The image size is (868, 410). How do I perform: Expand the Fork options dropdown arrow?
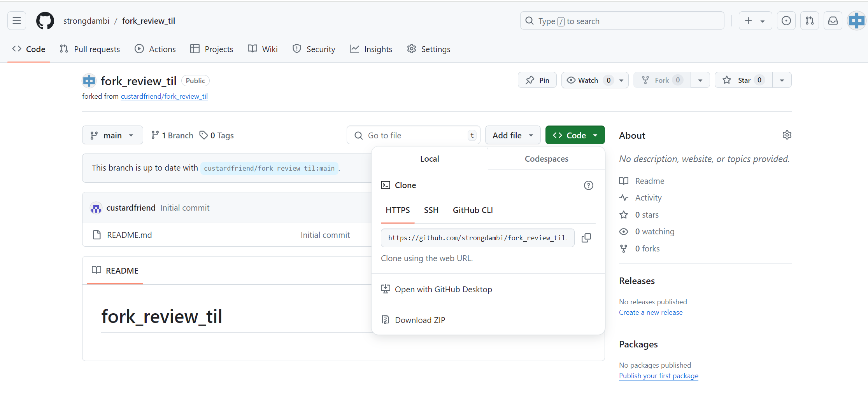700,80
